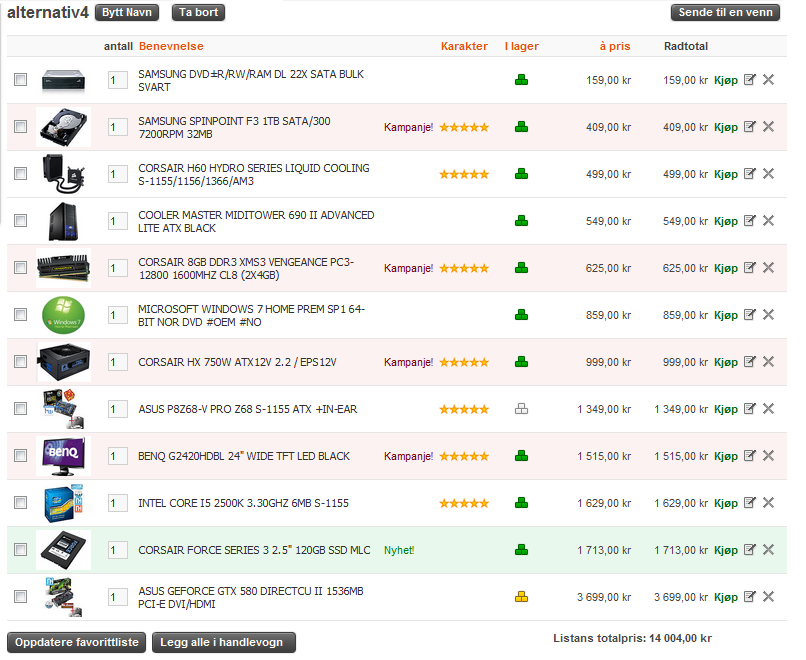Click Bytt Navn button

point(127,12)
